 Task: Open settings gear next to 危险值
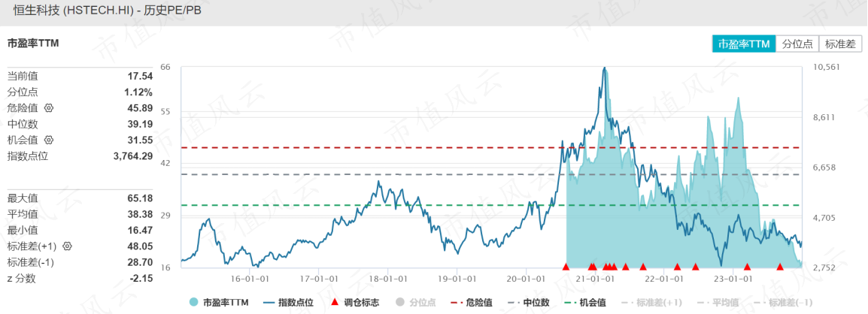click(48, 108)
